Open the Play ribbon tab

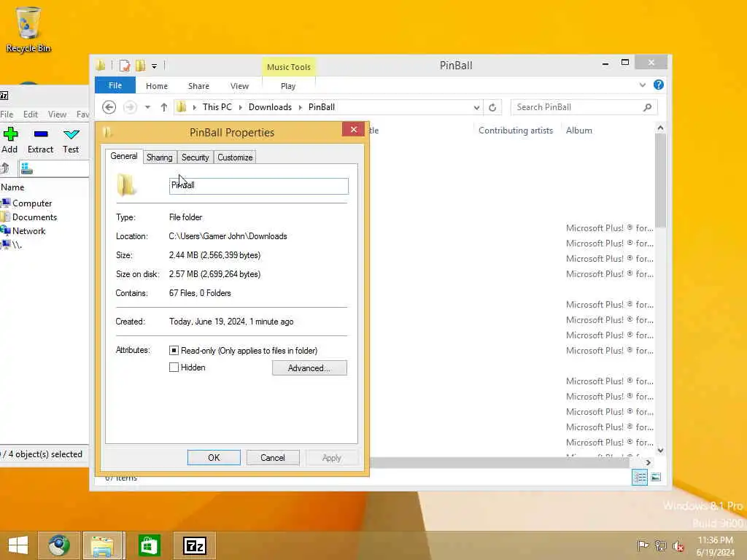[x=288, y=86]
